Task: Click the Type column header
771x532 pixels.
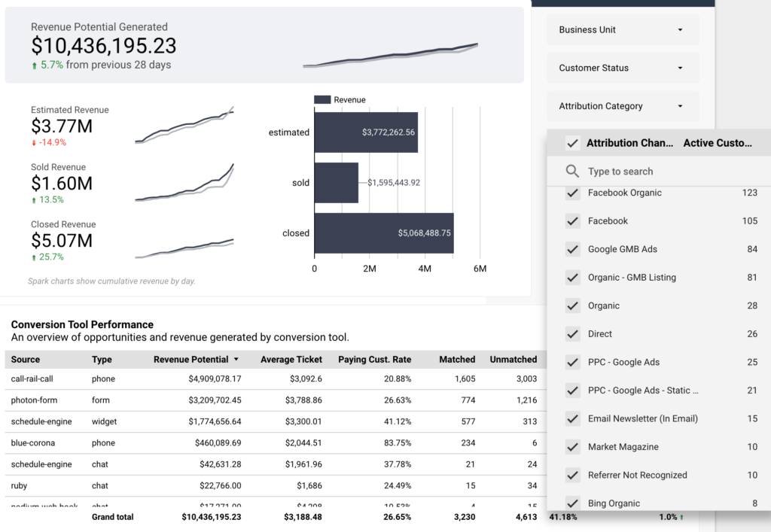Action: point(102,360)
